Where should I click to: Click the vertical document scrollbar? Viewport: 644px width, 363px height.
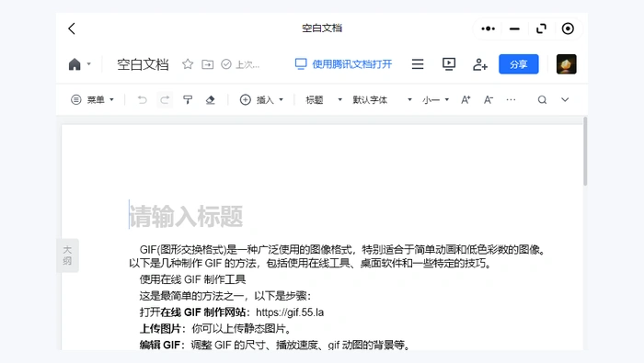pyautogui.click(x=585, y=152)
